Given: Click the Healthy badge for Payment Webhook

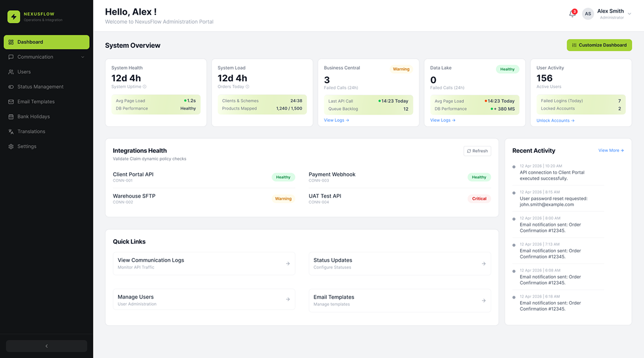Looking at the screenshot, I should pos(479,177).
